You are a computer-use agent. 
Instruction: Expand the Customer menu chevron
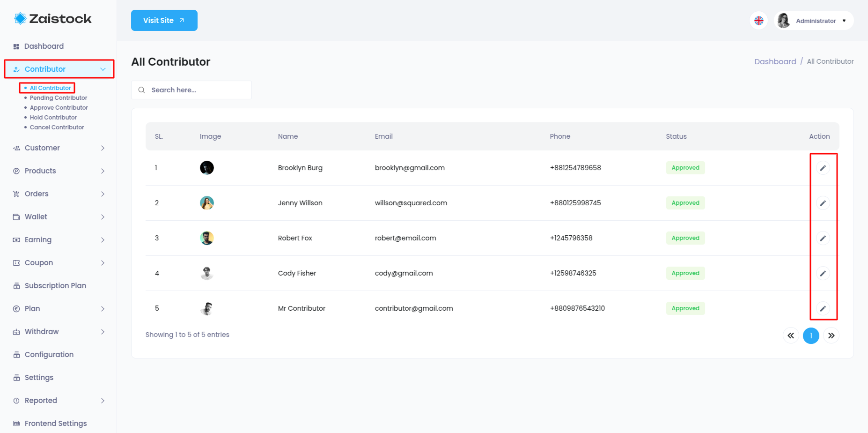click(103, 148)
